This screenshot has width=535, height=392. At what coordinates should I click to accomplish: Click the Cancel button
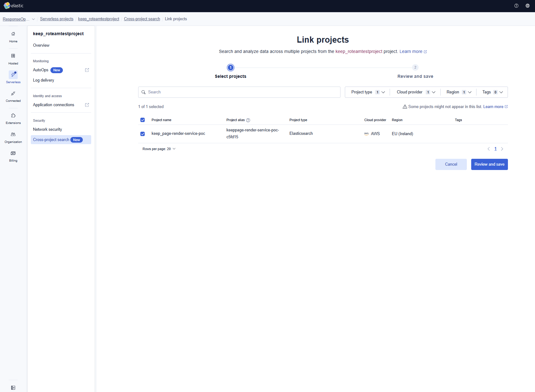(x=451, y=164)
